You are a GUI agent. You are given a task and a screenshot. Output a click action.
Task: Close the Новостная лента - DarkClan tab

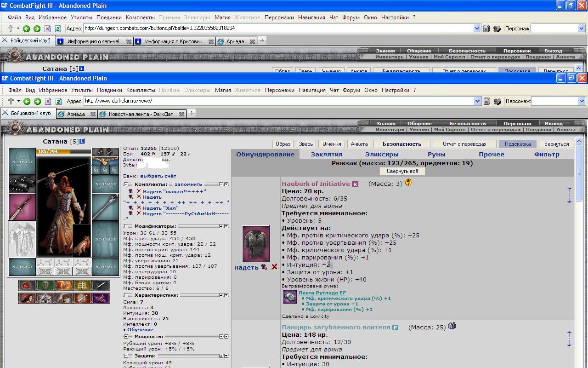pos(181,114)
